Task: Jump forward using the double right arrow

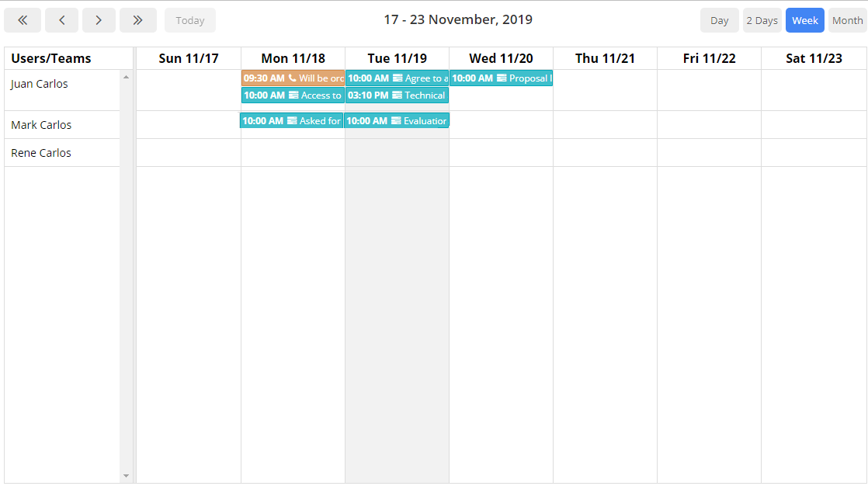Action: coord(138,19)
